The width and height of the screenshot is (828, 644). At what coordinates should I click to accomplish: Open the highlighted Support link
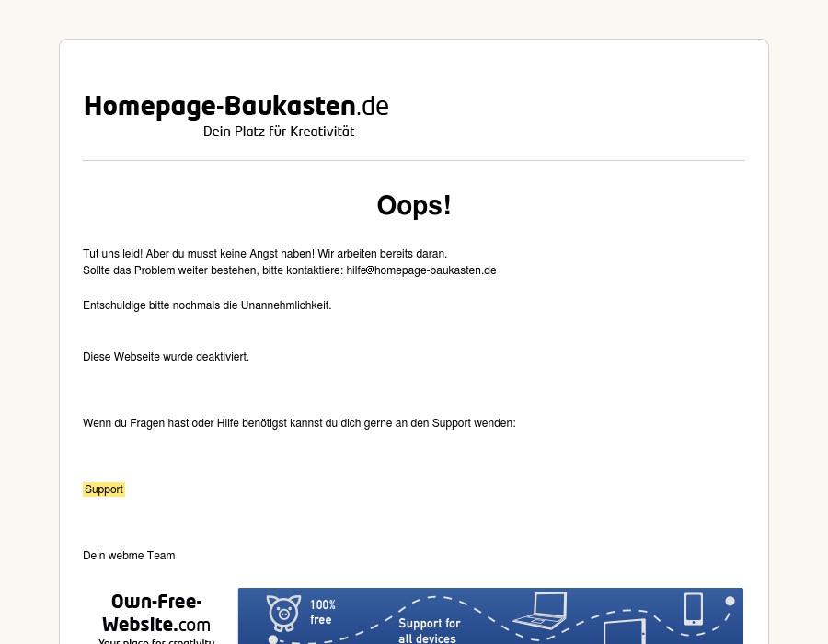click(104, 489)
